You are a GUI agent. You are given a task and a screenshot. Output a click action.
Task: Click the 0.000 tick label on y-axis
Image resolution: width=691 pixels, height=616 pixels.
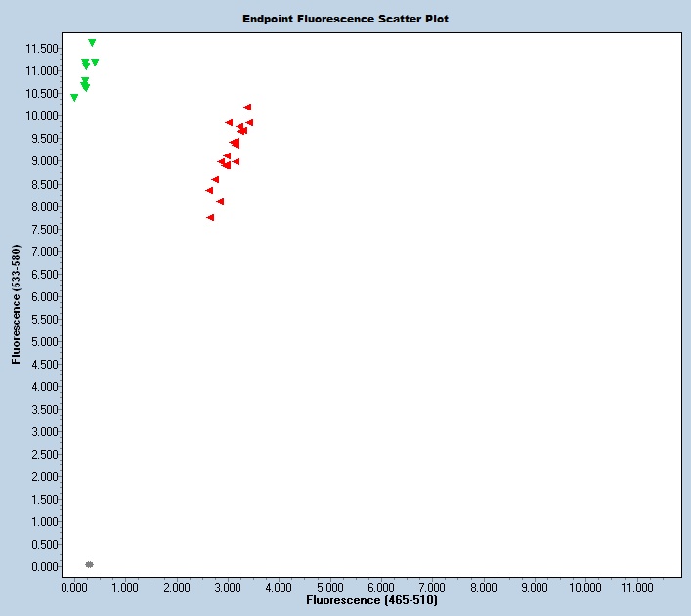click(x=42, y=567)
